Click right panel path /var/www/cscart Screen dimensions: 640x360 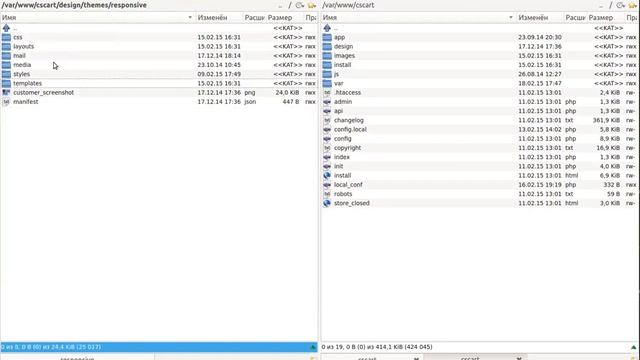pyautogui.click(x=348, y=5)
